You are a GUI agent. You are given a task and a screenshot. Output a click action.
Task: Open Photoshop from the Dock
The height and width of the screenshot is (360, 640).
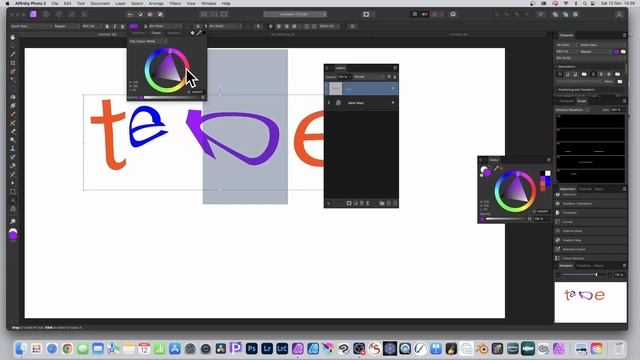point(252,349)
